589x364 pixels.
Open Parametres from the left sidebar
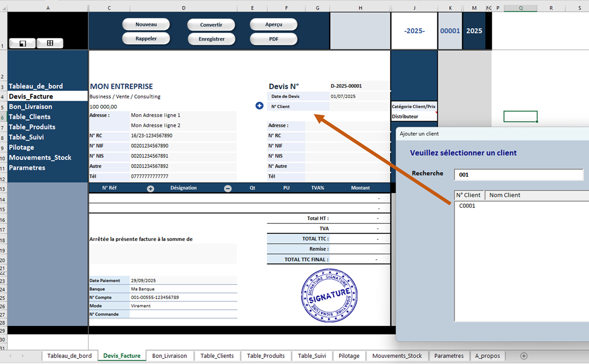27,168
